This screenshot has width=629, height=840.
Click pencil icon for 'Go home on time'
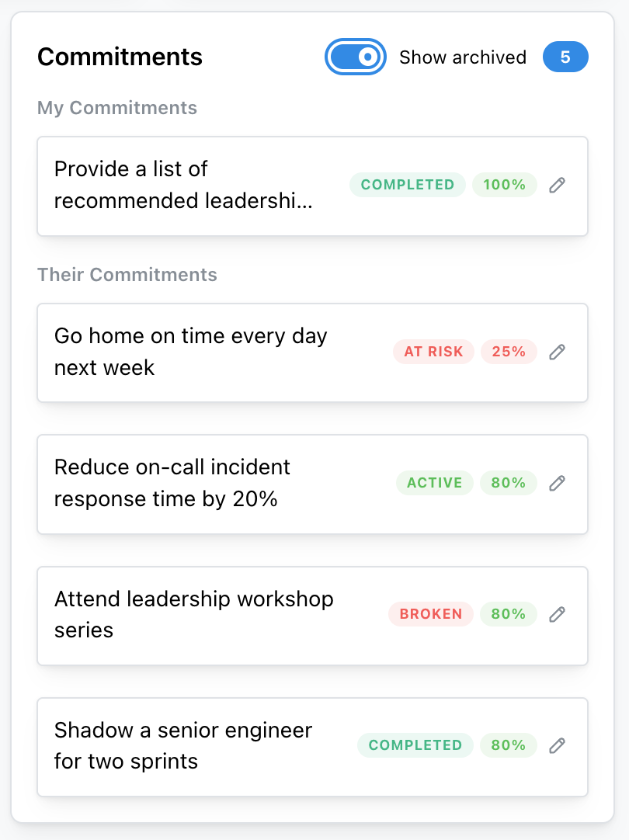click(x=557, y=352)
